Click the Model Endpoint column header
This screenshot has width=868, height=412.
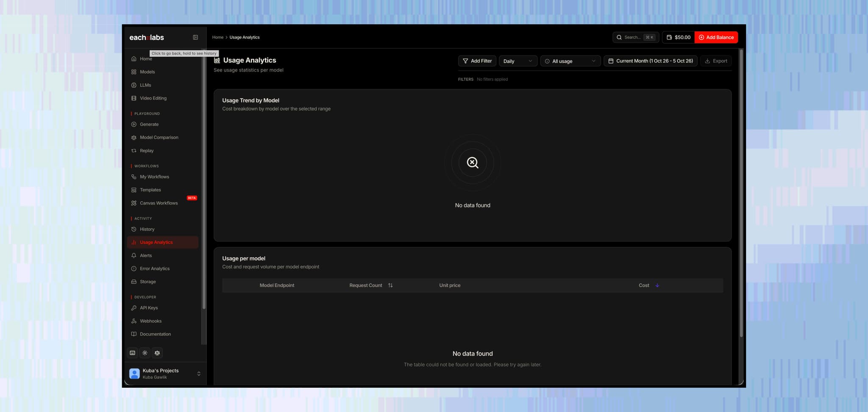(x=277, y=285)
